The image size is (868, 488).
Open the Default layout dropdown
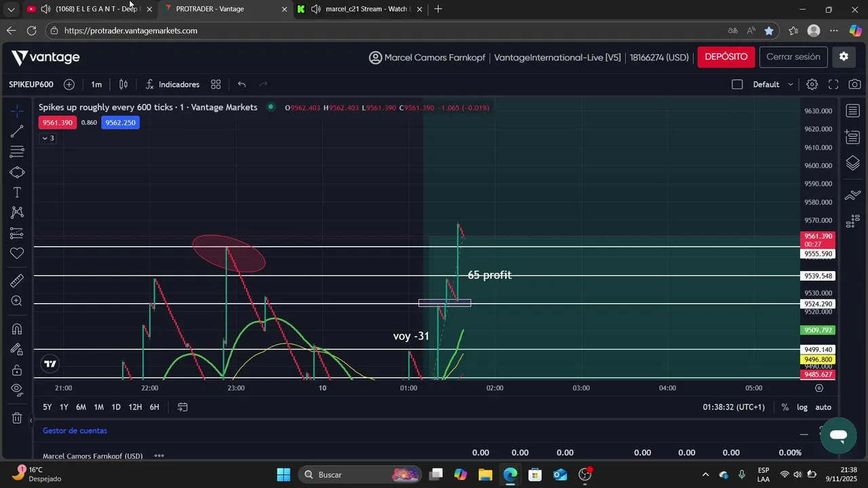pyautogui.click(x=773, y=85)
